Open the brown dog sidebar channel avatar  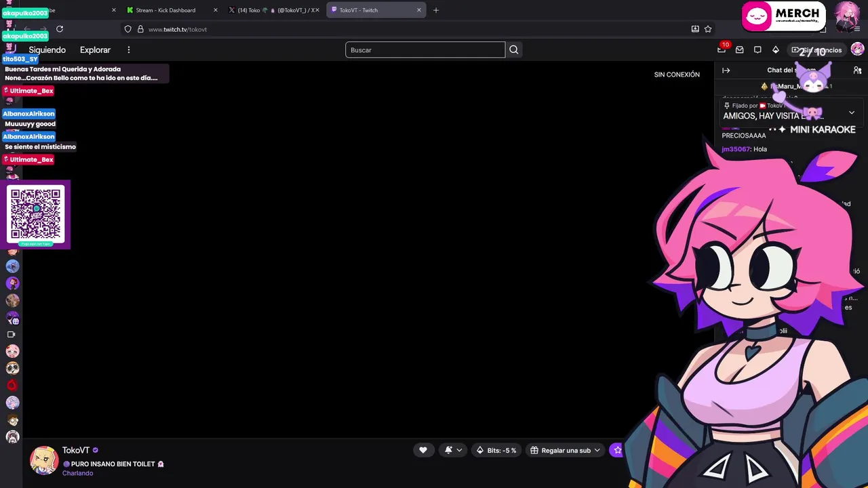12,300
